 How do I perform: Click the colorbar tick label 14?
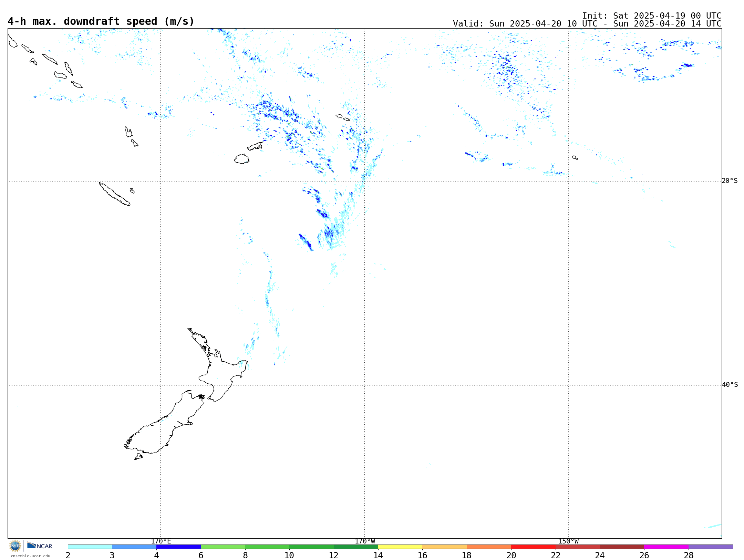coord(378,555)
